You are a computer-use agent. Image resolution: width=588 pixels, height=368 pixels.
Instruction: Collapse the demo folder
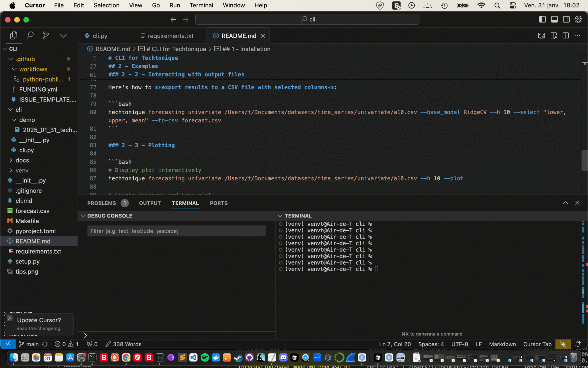tap(14, 120)
